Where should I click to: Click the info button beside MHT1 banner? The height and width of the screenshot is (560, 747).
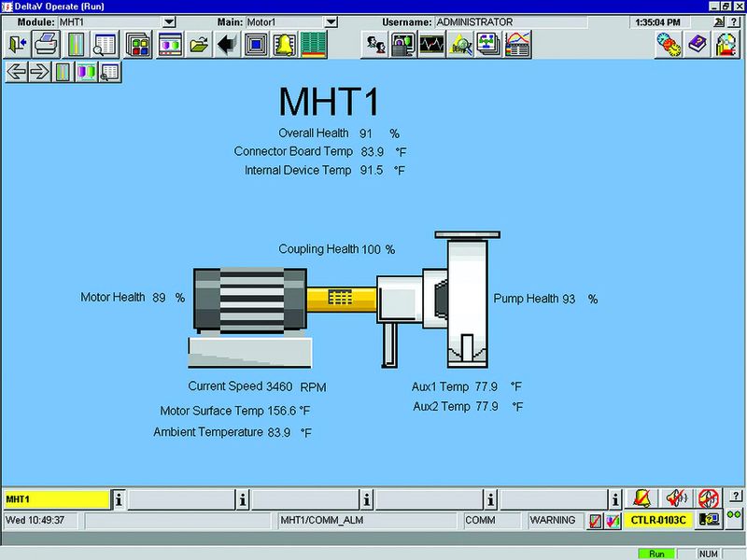119,499
